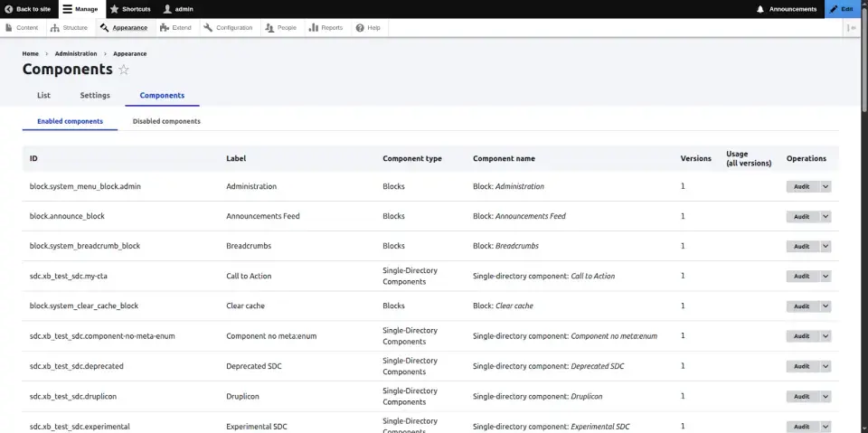Go to Home breadcrumb
Viewport: 868px width, 433px height.
(x=31, y=53)
